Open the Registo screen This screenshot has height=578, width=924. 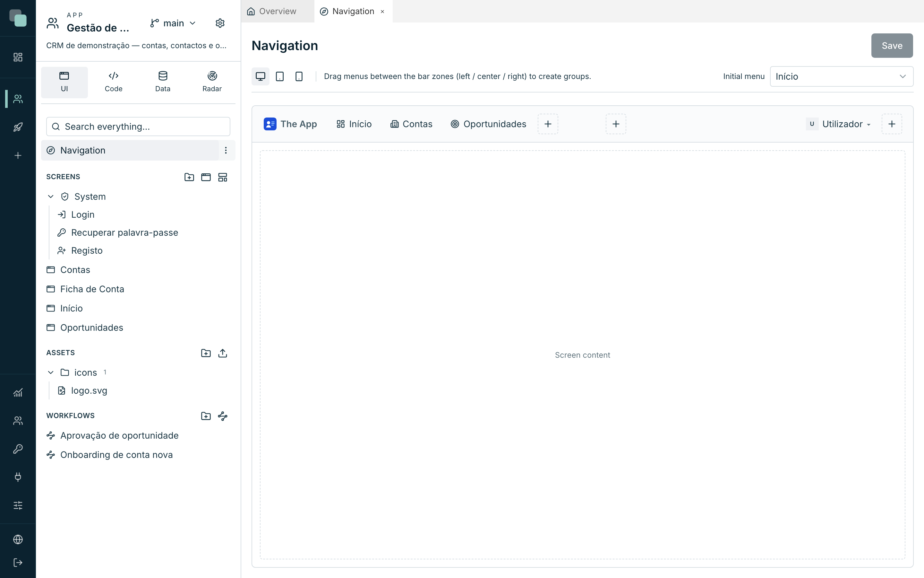pyautogui.click(x=80, y=250)
